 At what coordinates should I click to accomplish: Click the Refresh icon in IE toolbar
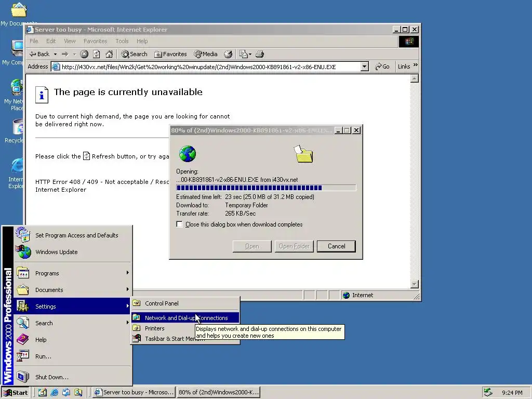click(x=96, y=54)
